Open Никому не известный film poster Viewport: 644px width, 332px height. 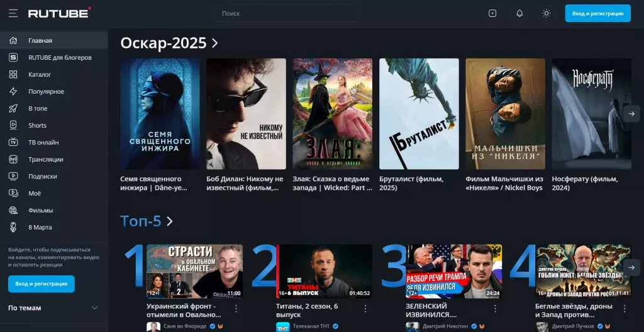click(x=246, y=114)
